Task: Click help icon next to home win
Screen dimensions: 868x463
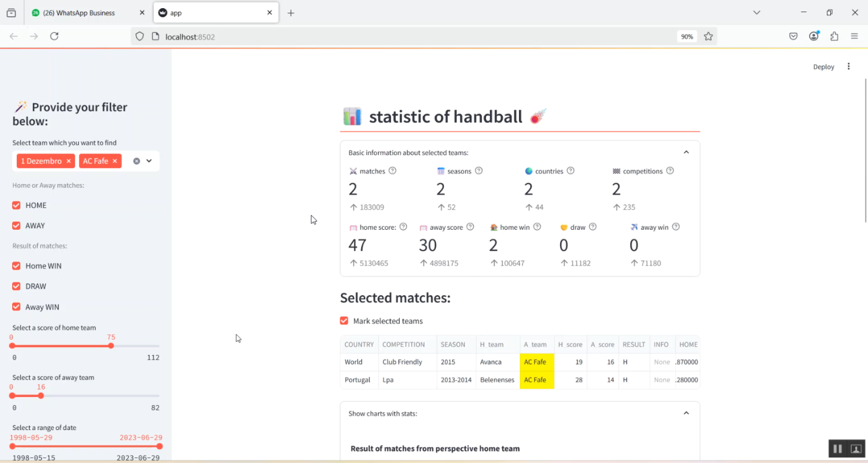Action: pyautogui.click(x=537, y=227)
